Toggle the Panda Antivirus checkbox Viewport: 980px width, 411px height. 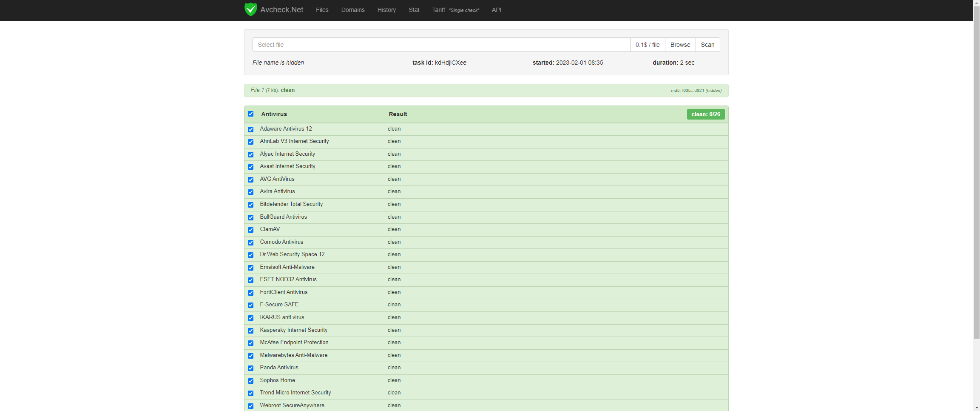coord(251,368)
